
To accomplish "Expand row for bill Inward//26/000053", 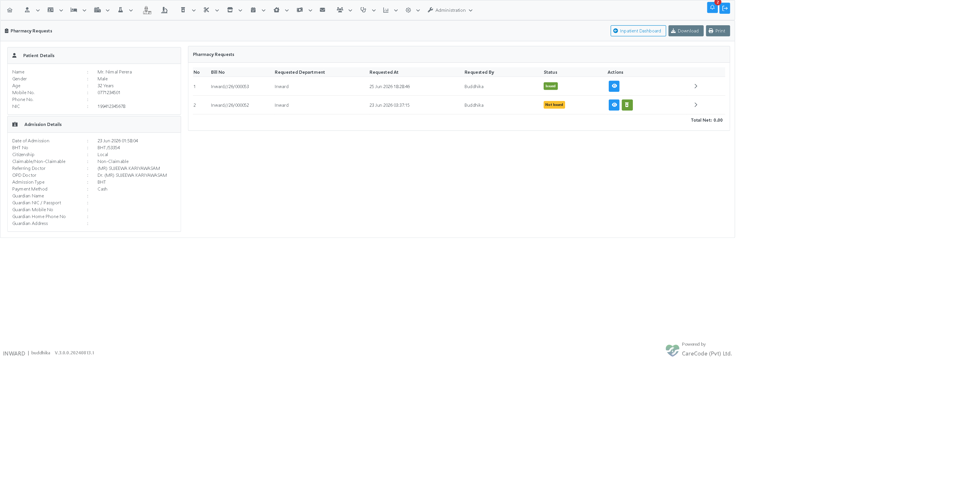I will (696, 86).
